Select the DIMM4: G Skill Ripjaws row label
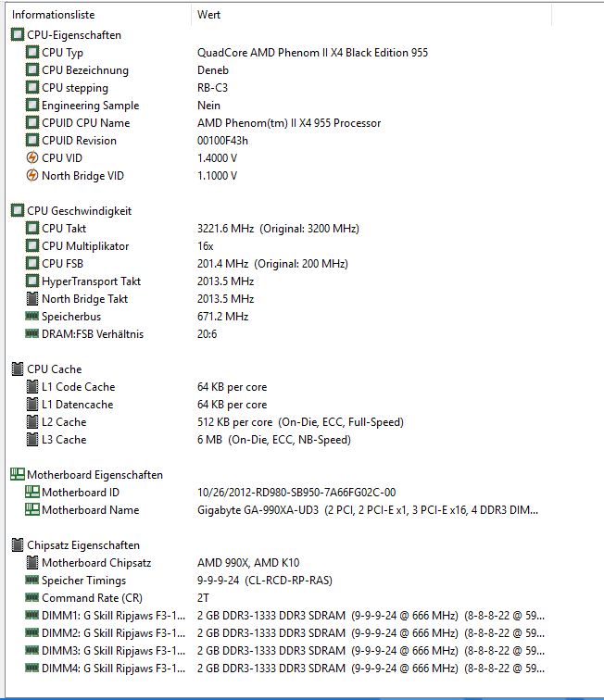 113,669
